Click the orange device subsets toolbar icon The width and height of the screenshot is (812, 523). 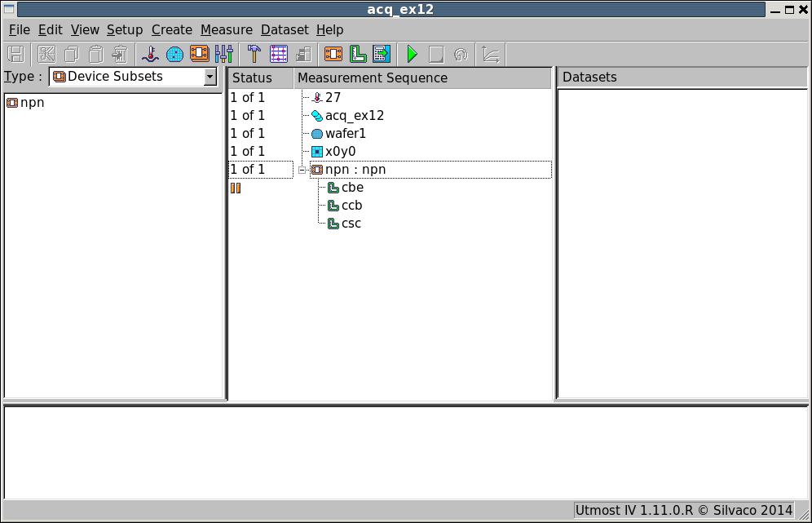(200, 54)
